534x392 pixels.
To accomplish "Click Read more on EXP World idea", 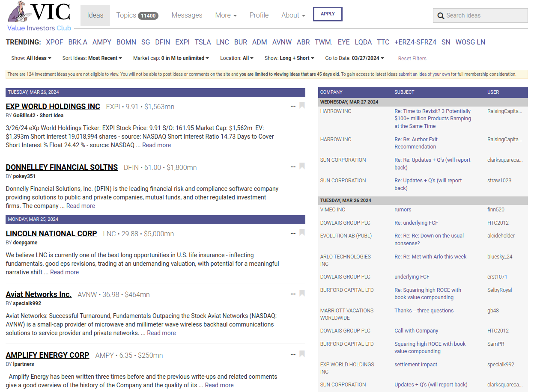I will (x=156, y=145).
